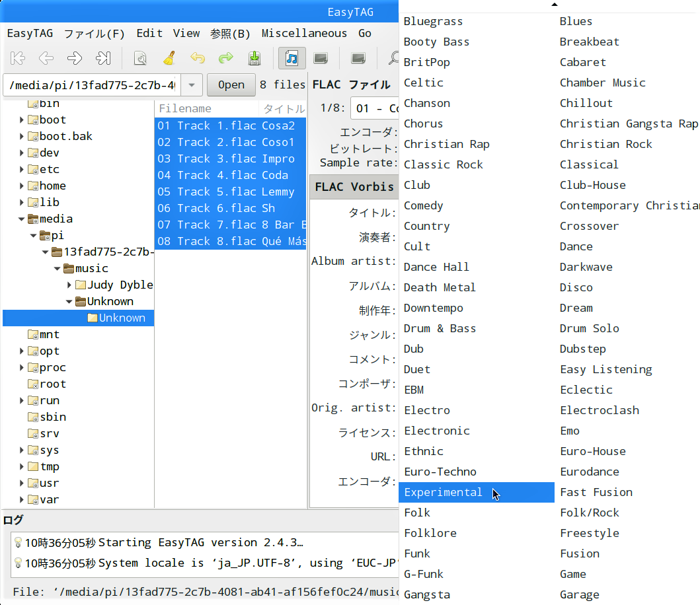
Task: Go to the previous file with left arrow
Action: coord(46,58)
